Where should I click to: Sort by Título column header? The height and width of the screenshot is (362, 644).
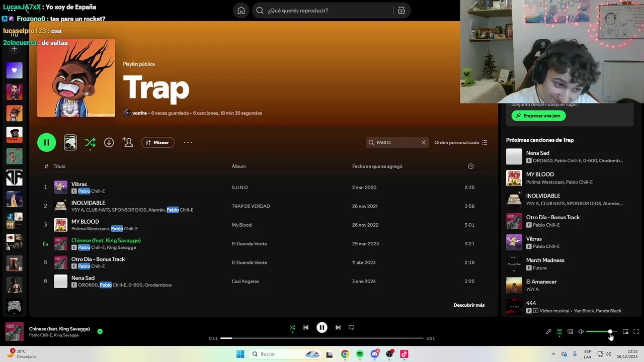click(x=59, y=166)
